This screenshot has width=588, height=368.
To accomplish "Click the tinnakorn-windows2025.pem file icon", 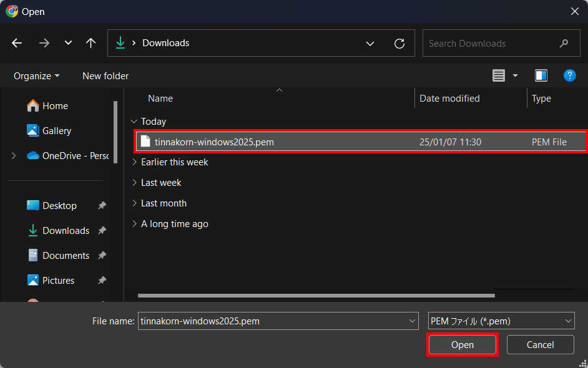I will point(145,142).
